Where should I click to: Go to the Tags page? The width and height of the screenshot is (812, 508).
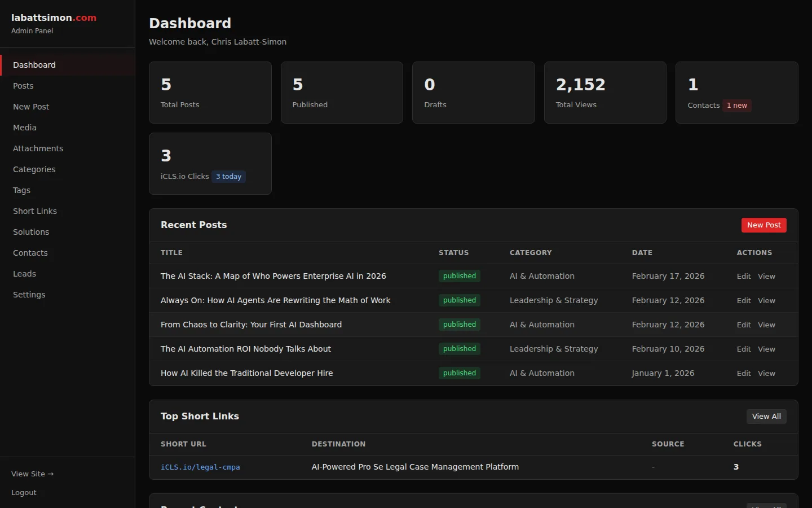(21, 190)
